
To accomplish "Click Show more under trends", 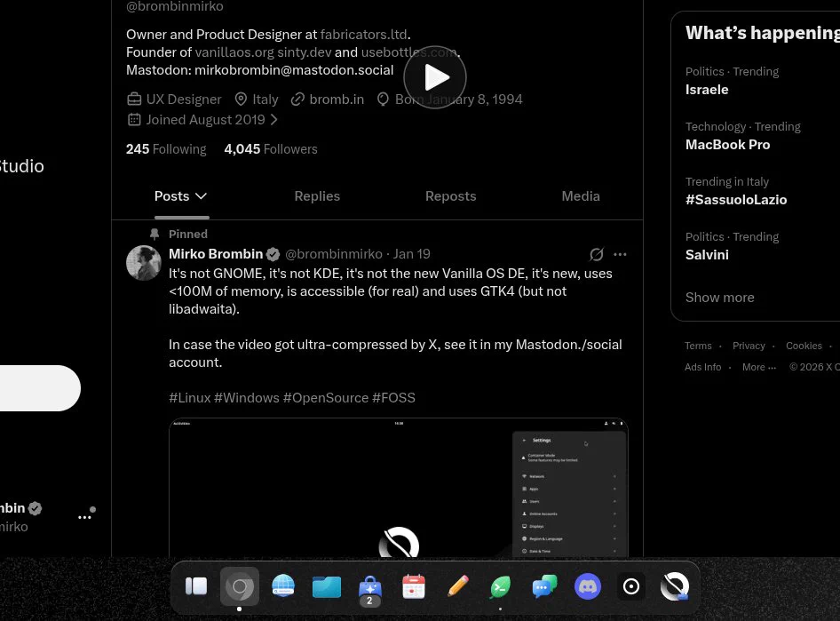I will click(719, 298).
